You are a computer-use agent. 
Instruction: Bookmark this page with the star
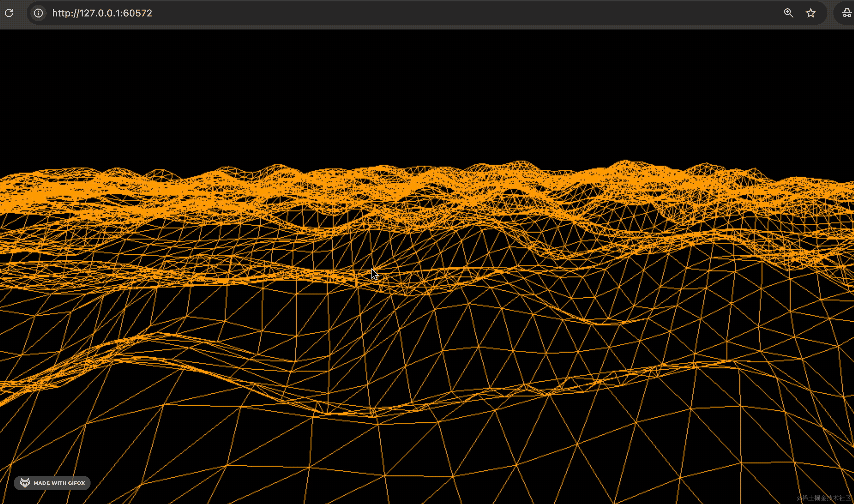point(811,13)
